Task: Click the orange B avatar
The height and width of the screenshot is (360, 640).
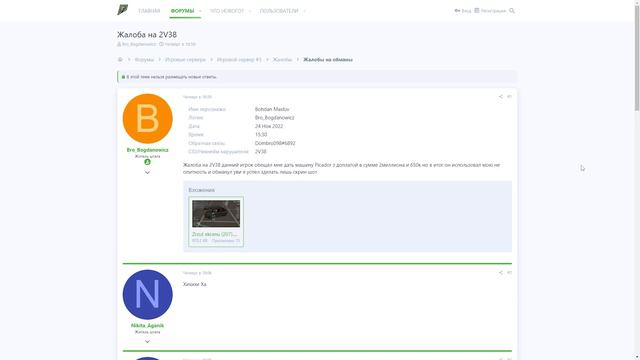Action: pyautogui.click(x=147, y=119)
